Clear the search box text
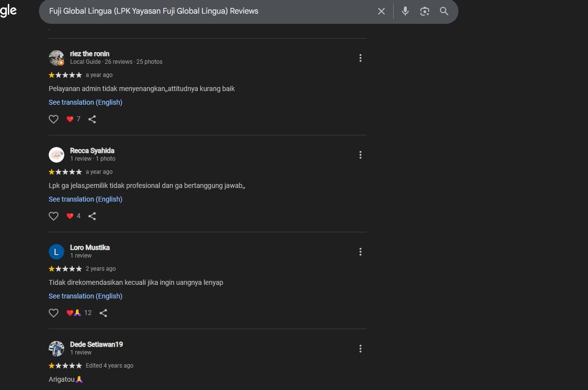588x390 pixels. [381, 11]
